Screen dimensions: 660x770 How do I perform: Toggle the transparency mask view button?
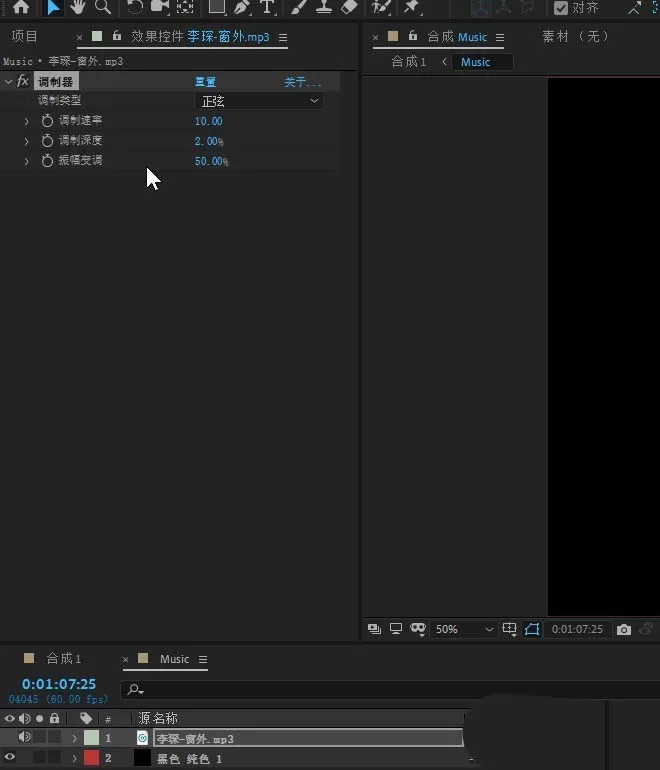coord(532,629)
